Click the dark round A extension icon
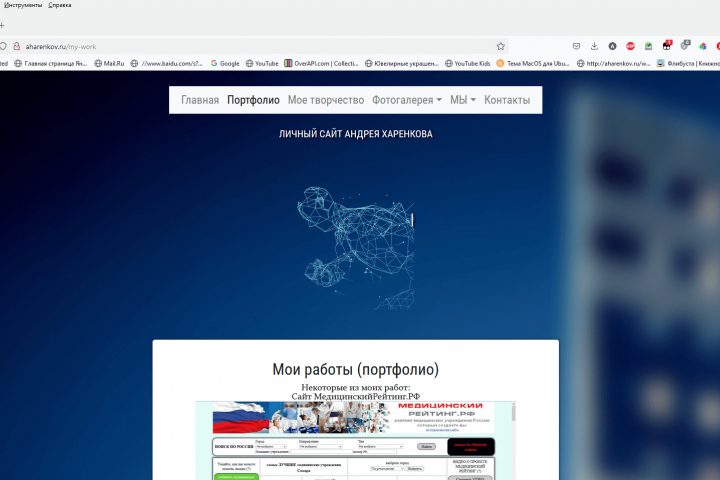The width and height of the screenshot is (720, 480). 612,46
